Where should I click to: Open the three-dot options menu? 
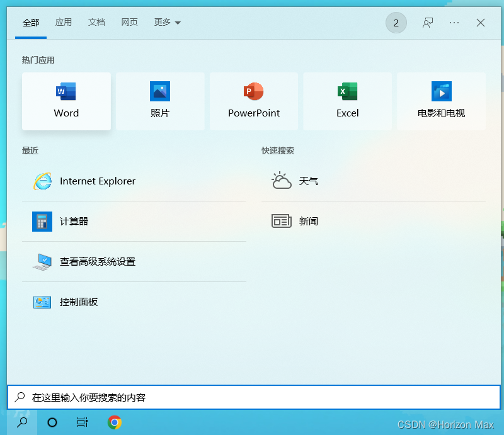[x=454, y=23]
